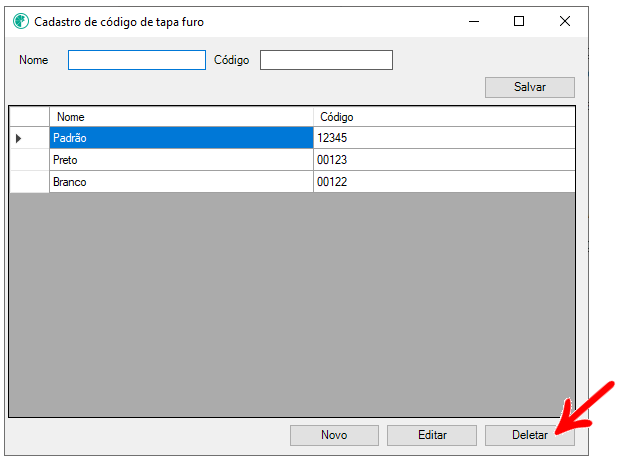This screenshot has width=627, height=460.
Task: Click the Novo button
Action: point(334,435)
